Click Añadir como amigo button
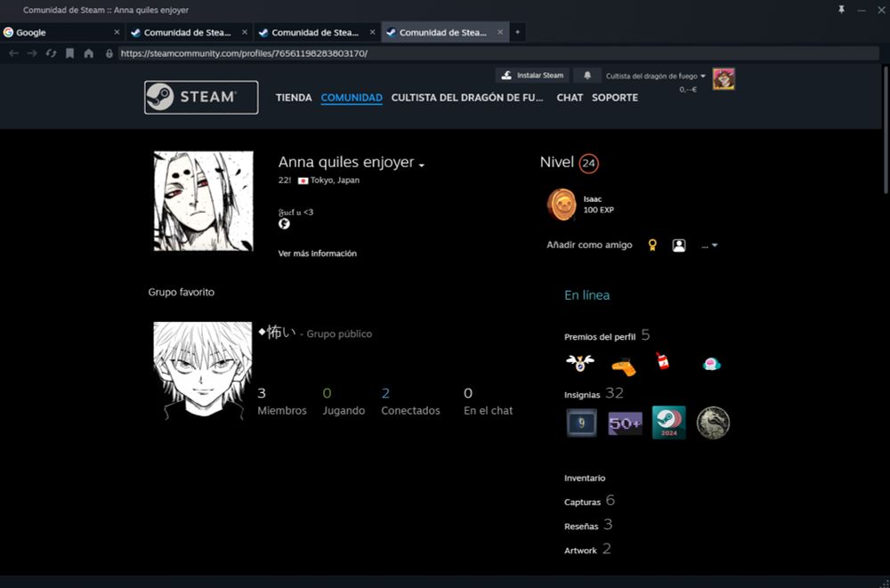 click(x=589, y=246)
